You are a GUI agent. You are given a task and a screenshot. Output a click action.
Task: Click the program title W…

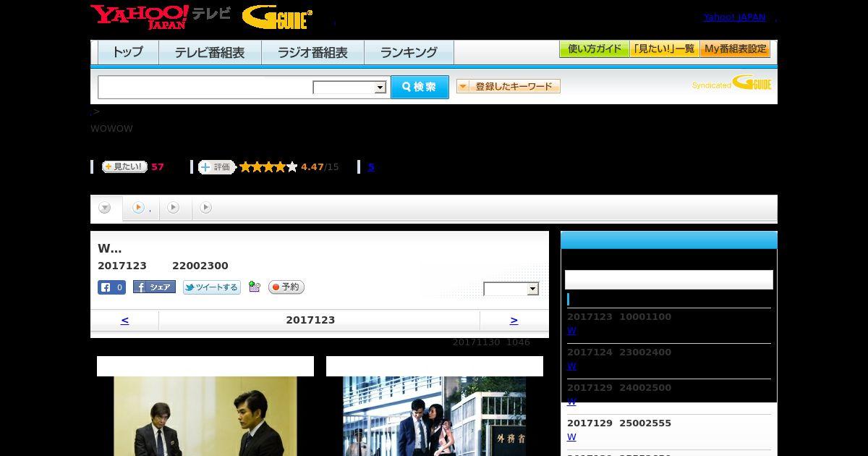point(109,249)
